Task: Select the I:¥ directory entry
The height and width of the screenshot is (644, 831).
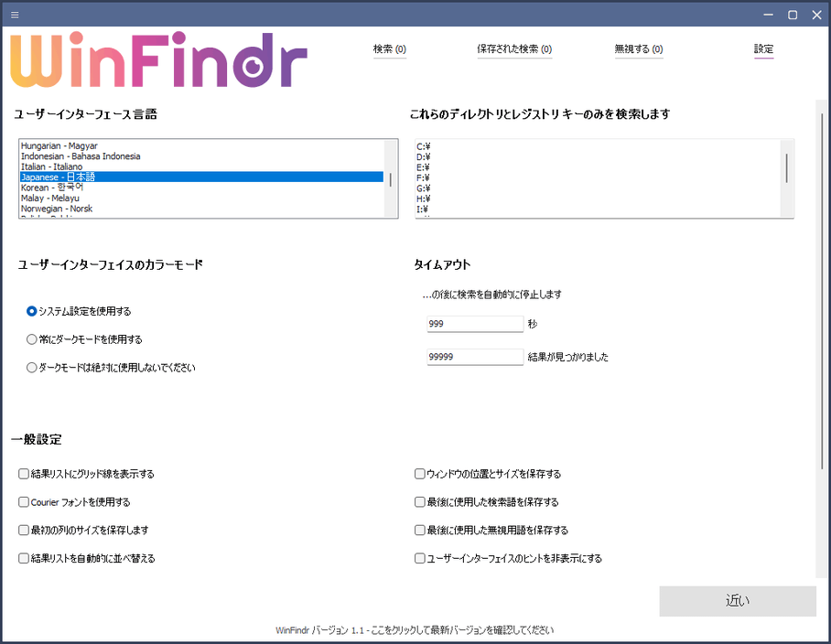Action: [423, 209]
